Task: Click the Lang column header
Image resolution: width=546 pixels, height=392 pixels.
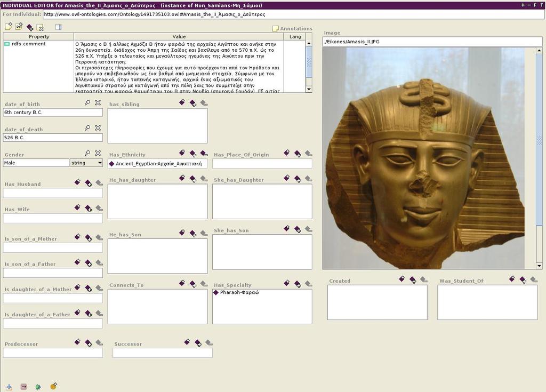Action: click(x=295, y=37)
